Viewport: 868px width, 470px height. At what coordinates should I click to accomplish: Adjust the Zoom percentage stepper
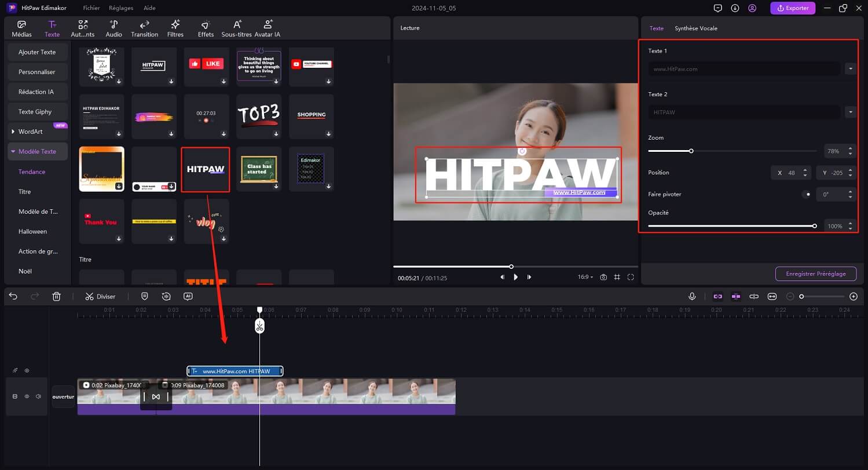(x=850, y=151)
